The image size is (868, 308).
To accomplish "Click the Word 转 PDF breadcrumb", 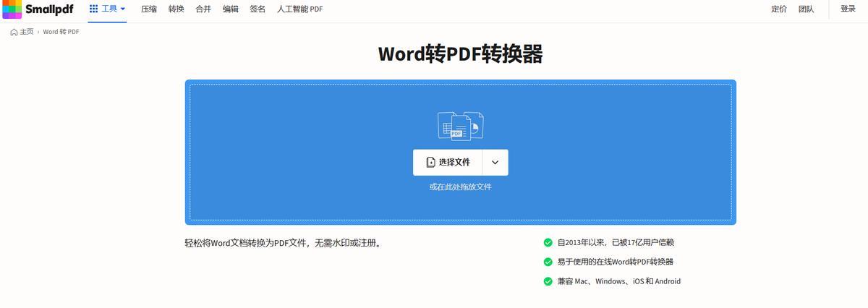I will point(61,32).
